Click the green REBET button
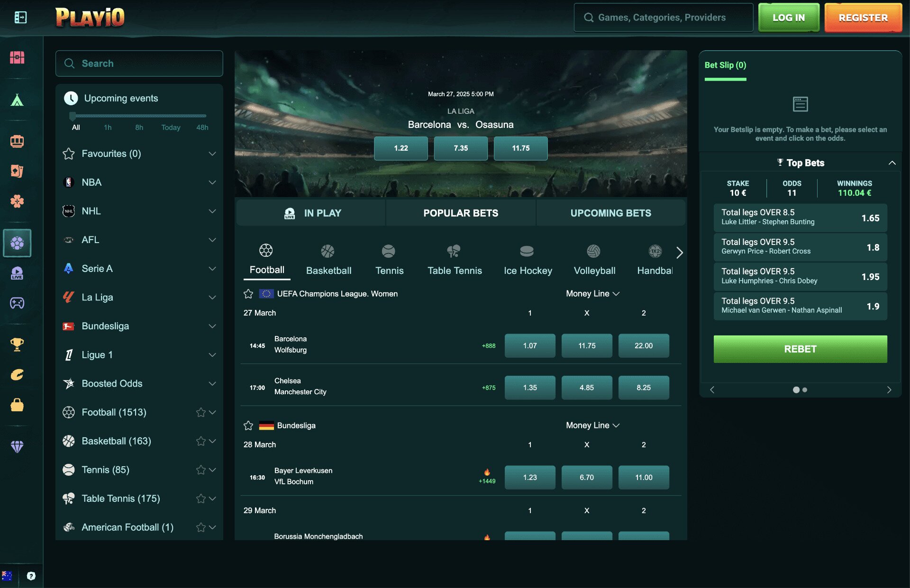 [x=800, y=349]
